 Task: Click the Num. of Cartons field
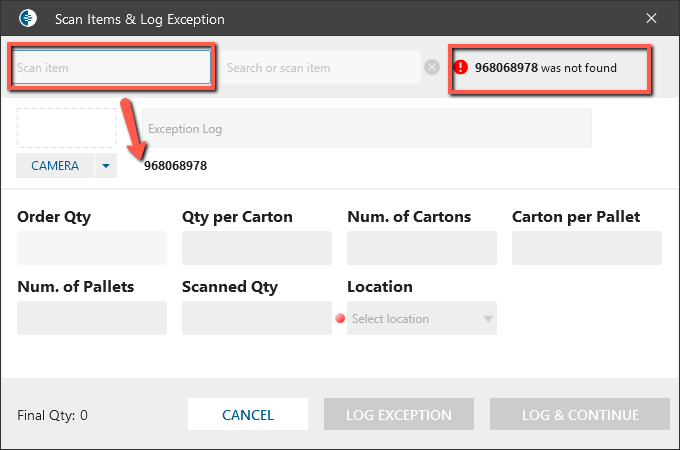pyautogui.click(x=422, y=248)
